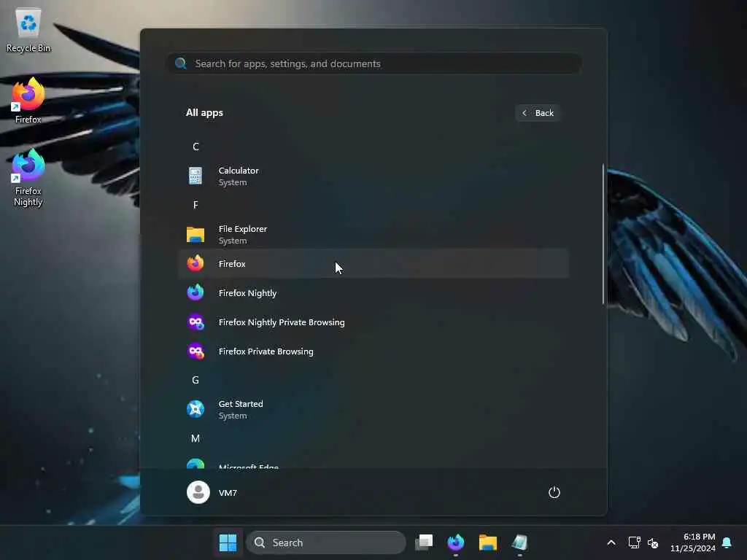Click the "VM7" account name

click(x=228, y=493)
